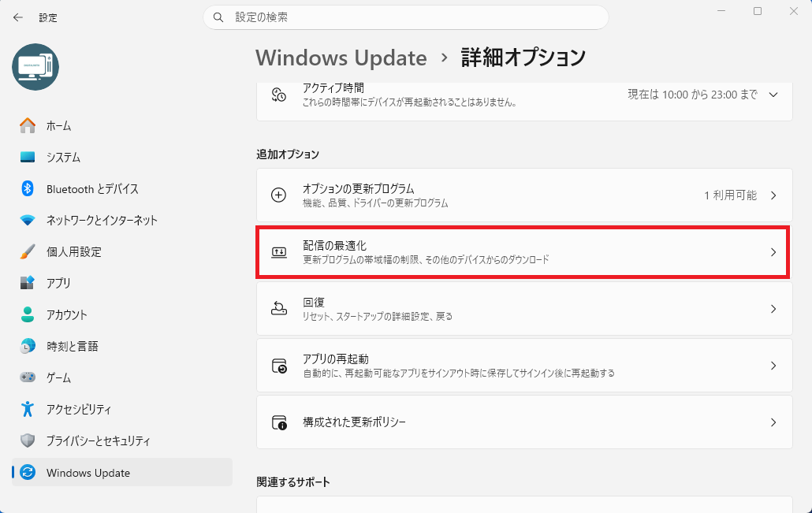This screenshot has width=812, height=513.
Task: Open アプリ in the sidebar
Action: [x=122, y=283]
